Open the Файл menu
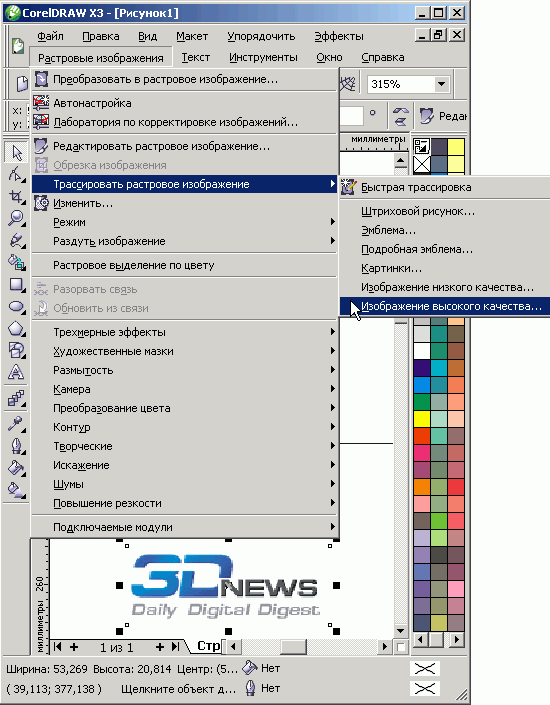The height and width of the screenshot is (705, 550). pyautogui.click(x=50, y=36)
